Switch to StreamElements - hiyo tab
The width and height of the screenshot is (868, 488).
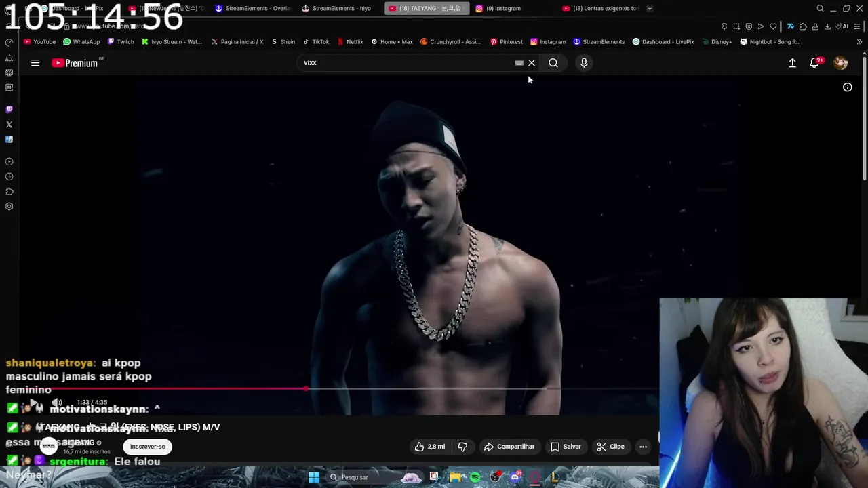pyautogui.click(x=338, y=8)
